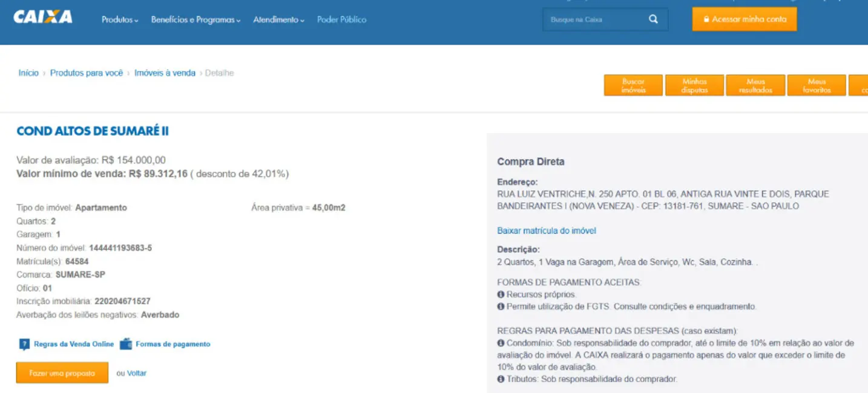Focus the Busque na Caixa search field
Screen dimensions: 868x393
593,19
